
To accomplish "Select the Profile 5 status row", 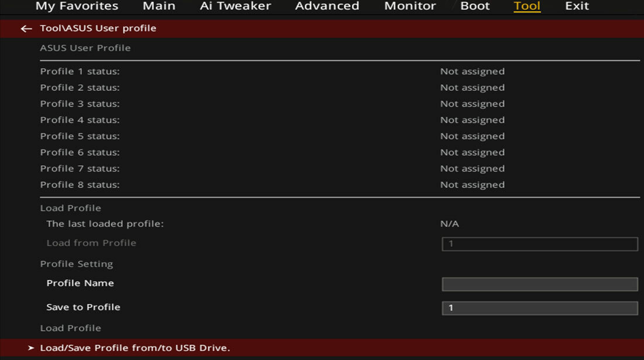I will [340, 136].
